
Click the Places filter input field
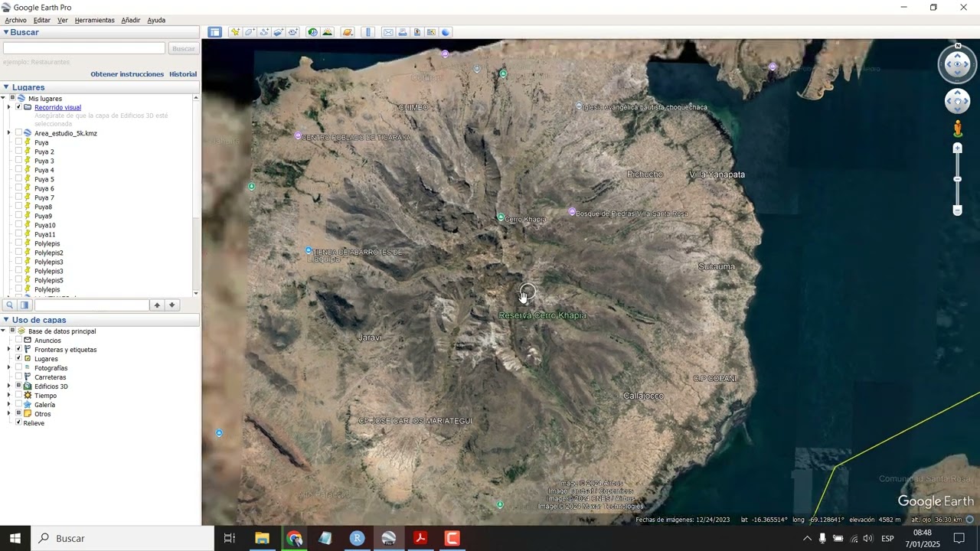pos(92,305)
